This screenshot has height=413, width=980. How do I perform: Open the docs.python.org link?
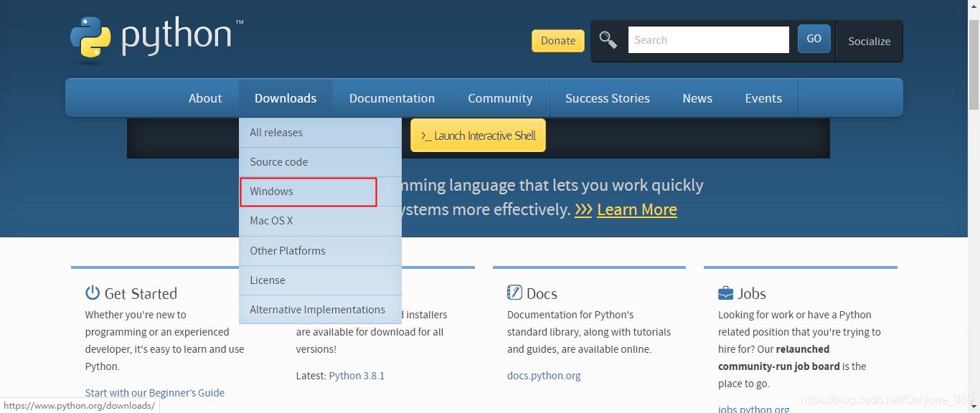tap(544, 376)
